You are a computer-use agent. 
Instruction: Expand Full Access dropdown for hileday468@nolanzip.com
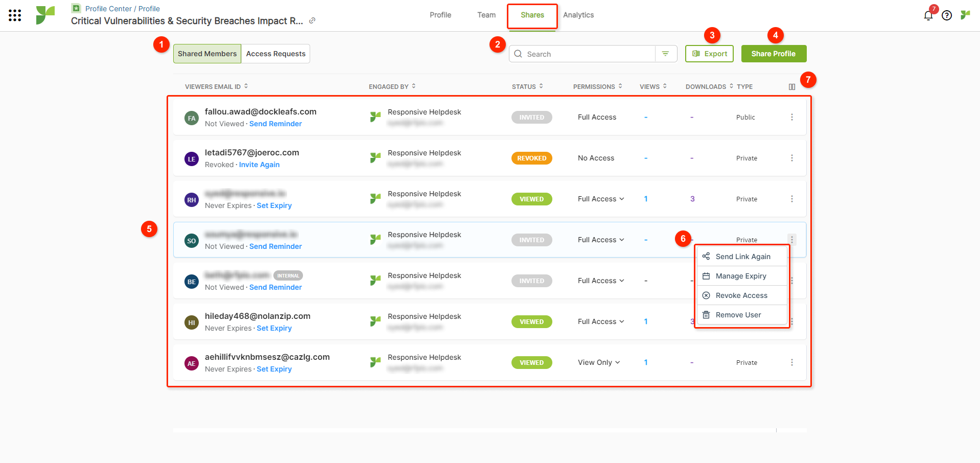tap(601, 321)
